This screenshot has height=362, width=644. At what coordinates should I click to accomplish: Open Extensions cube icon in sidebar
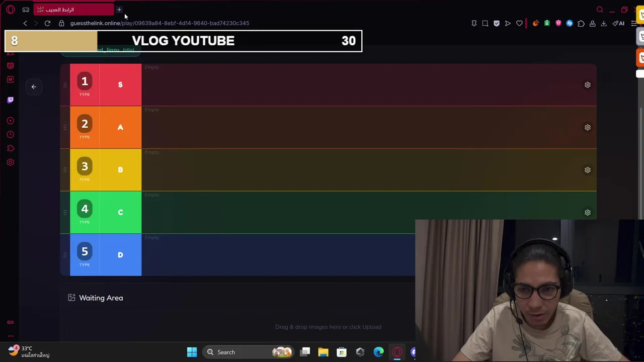click(x=11, y=148)
